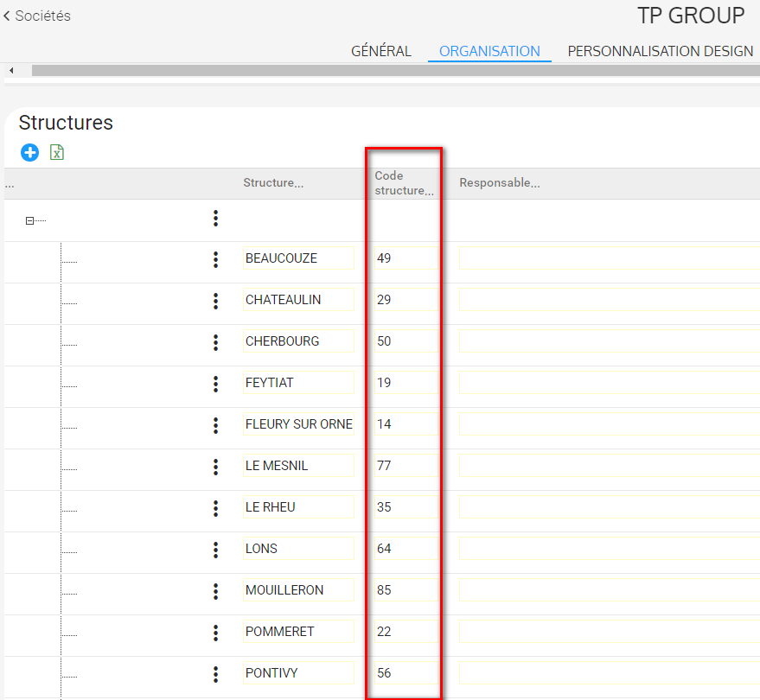Open three-dot menu for PONTIVY row
760x700 pixels.
(215, 674)
